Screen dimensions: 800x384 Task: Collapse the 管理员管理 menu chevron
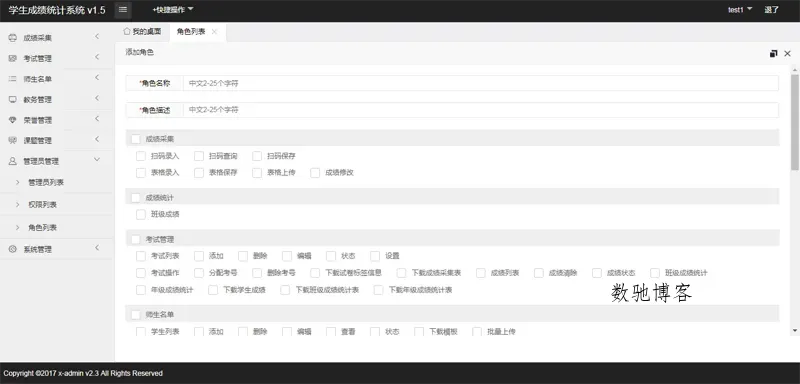pyautogui.click(x=97, y=160)
